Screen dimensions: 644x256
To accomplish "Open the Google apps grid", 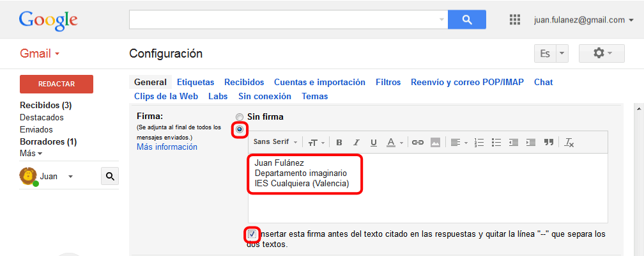I will [x=515, y=20].
